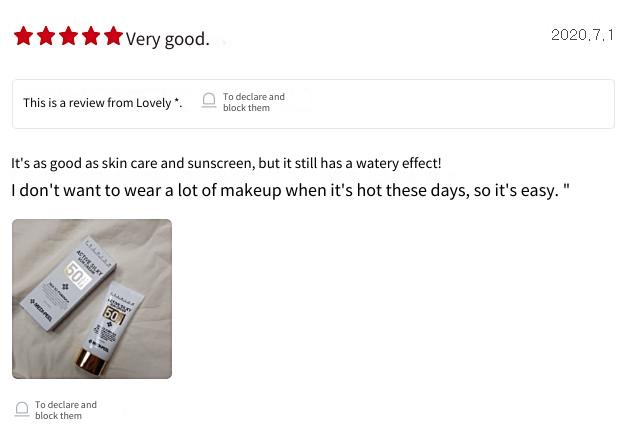This screenshot has width=621, height=431.
Task: Click the review line about watery effect
Action: pyautogui.click(x=226, y=163)
